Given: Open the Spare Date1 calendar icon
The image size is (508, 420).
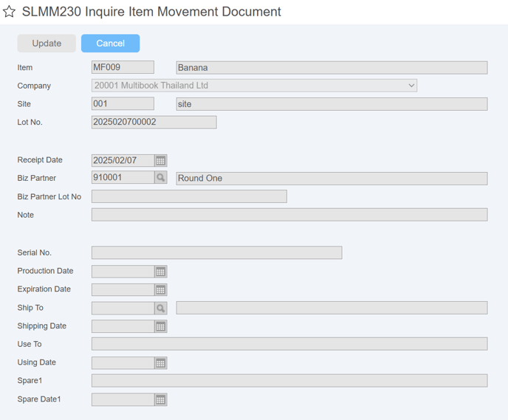Looking at the screenshot, I should click(161, 400).
